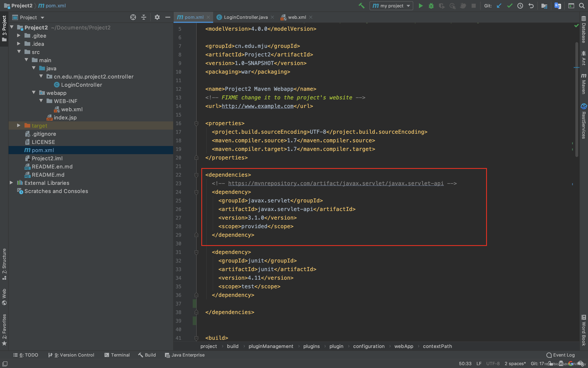The height and width of the screenshot is (368, 588).
Task: Start debugging with the bug icon
Action: [x=431, y=6]
